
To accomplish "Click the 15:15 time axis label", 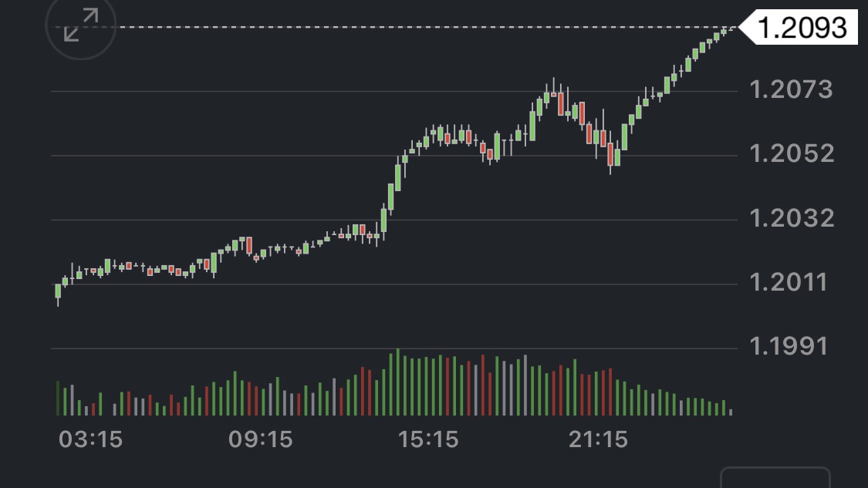I will click(428, 440).
